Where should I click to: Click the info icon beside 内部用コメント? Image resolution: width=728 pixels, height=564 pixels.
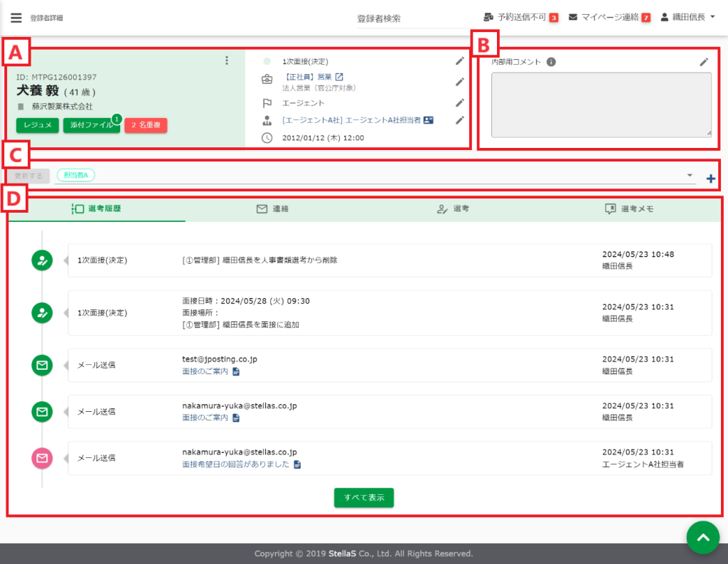pos(551,62)
